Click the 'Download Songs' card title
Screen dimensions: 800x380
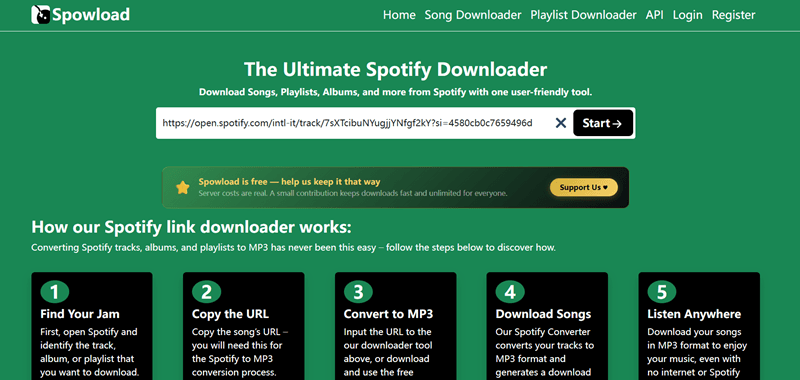[543, 314]
